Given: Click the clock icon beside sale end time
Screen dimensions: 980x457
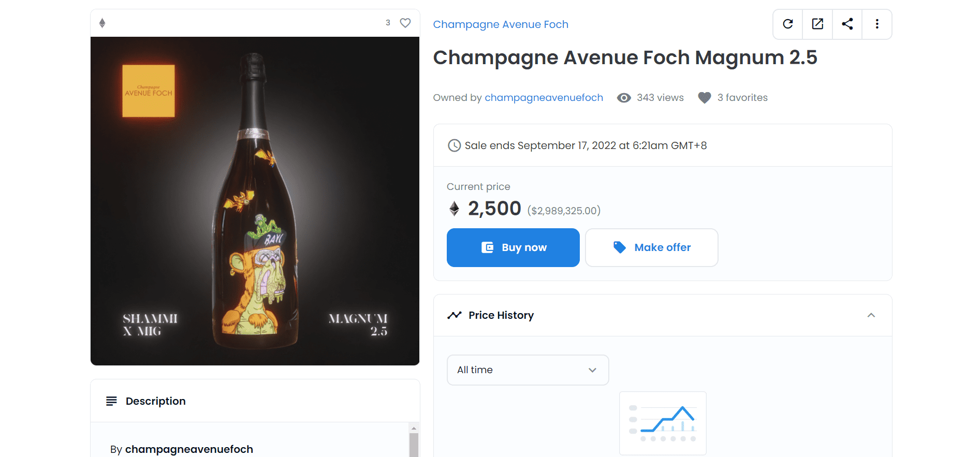Looking at the screenshot, I should click(x=454, y=145).
